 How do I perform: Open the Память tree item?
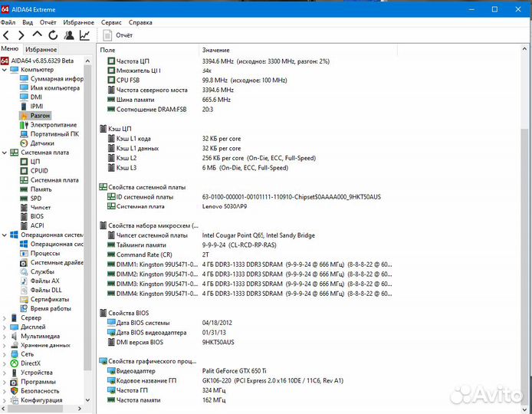[x=35, y=189]
